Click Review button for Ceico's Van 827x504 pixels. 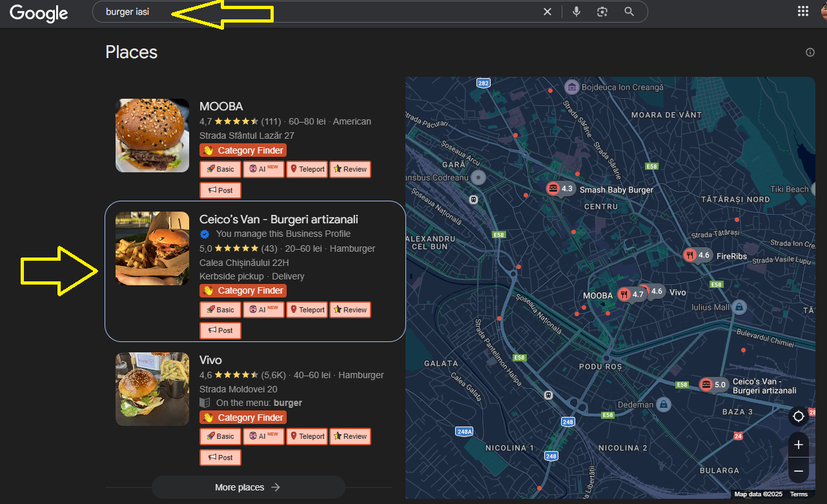click(x=351, y=310)
